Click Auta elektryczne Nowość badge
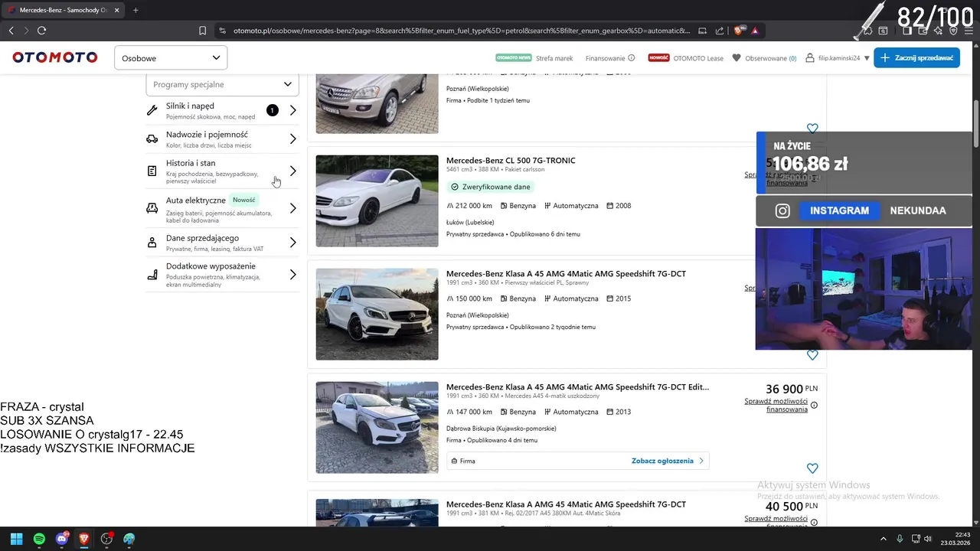Screen dimensions: 980x551 click(244, 200)
